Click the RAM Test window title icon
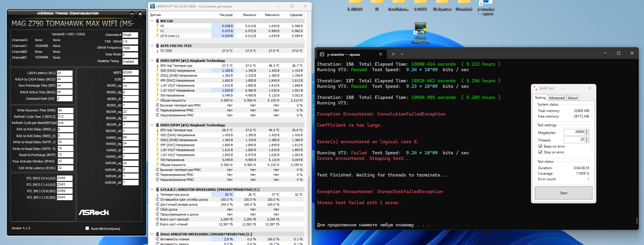This screenshot has width=644, height=245. [x=535, y=88]
